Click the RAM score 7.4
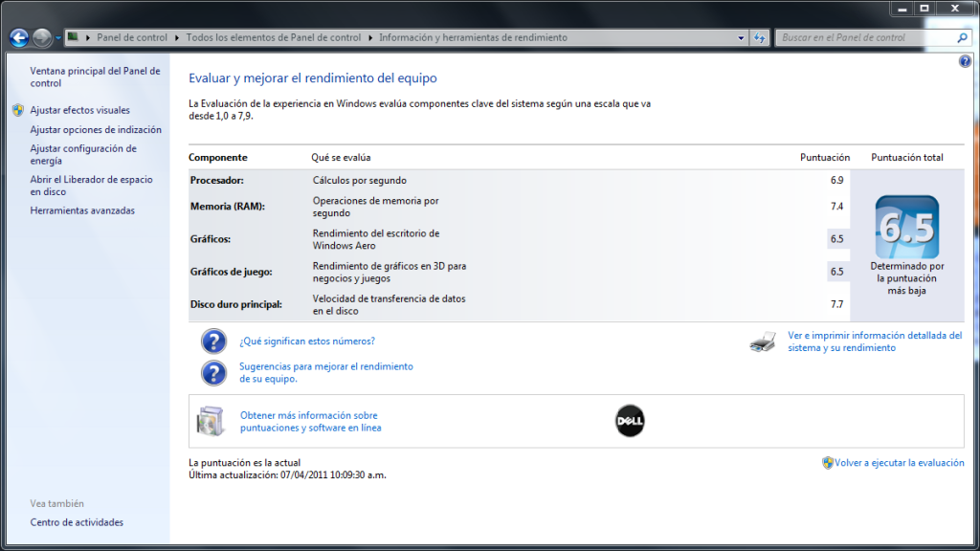980x551 pixels. coord(836,207)
